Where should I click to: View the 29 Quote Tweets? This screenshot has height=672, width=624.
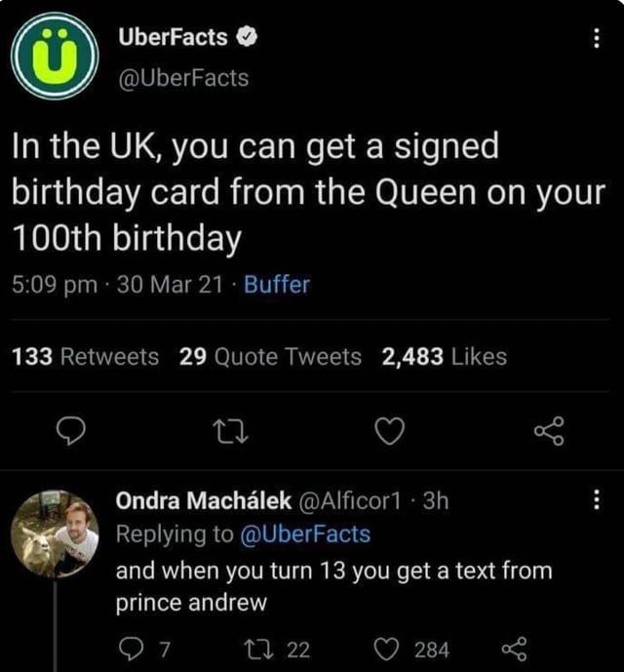point(270,357)
